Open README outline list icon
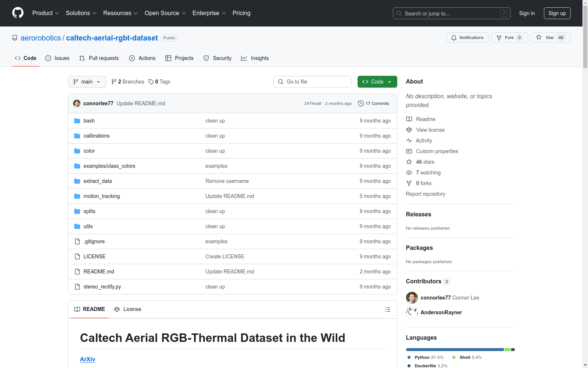The image size is (588, 368). pos(387,309)
